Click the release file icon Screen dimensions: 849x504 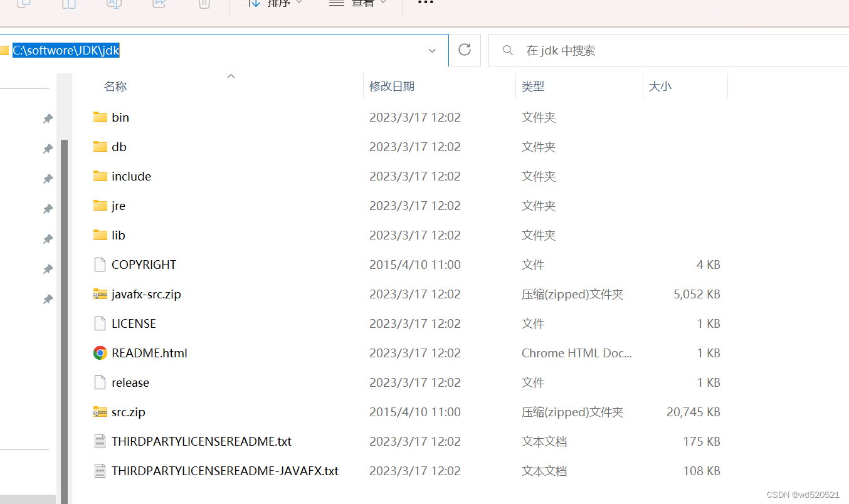pyautogui.click(x=100, y=382)
